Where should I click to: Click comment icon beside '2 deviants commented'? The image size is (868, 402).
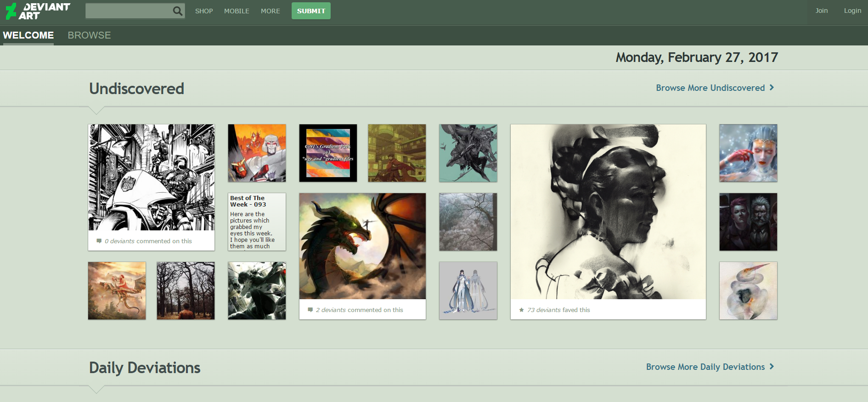click(x=310, y=310)
